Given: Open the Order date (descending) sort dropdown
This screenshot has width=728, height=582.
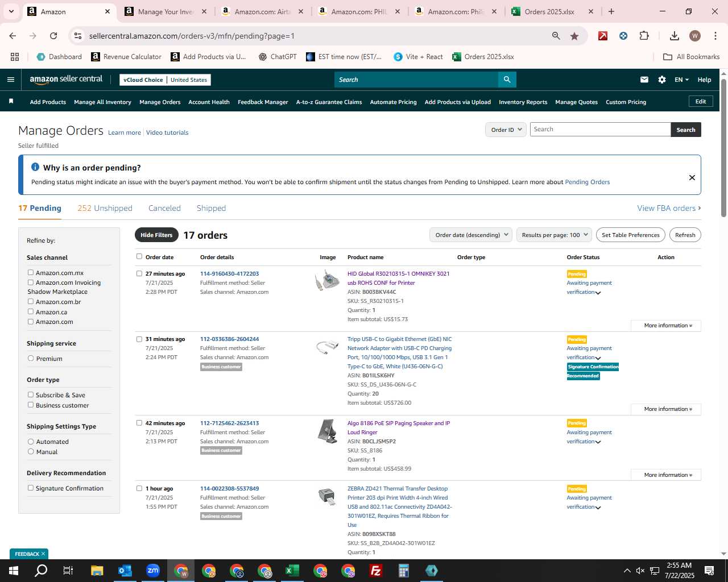Looking at the screenshot, I should [x=471, y=235].
